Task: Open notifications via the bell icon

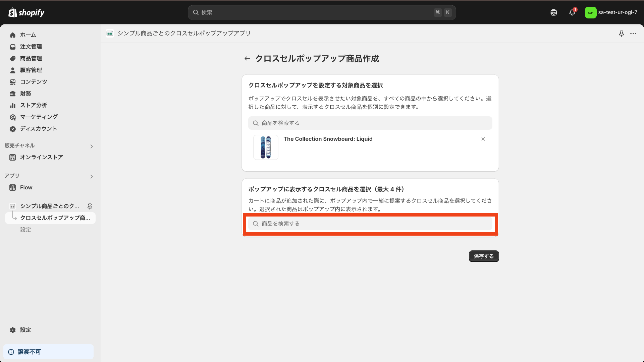Action: pos(572,12)
